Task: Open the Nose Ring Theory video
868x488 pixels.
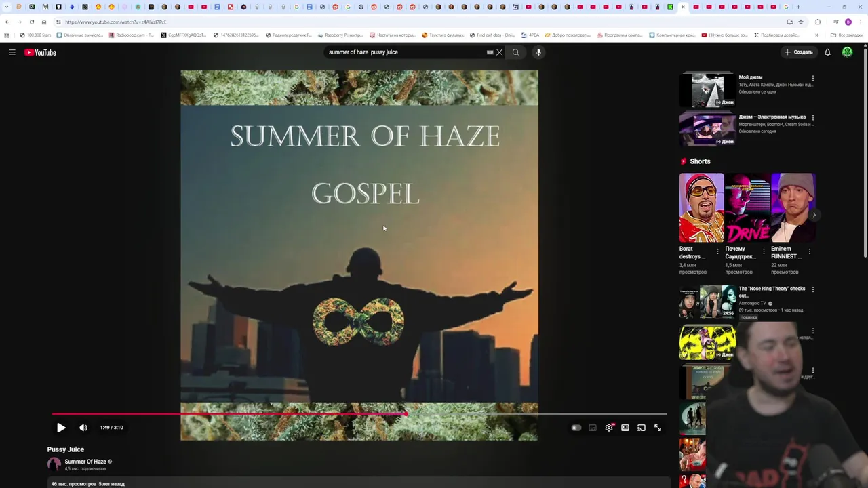Action: [707, 302]
